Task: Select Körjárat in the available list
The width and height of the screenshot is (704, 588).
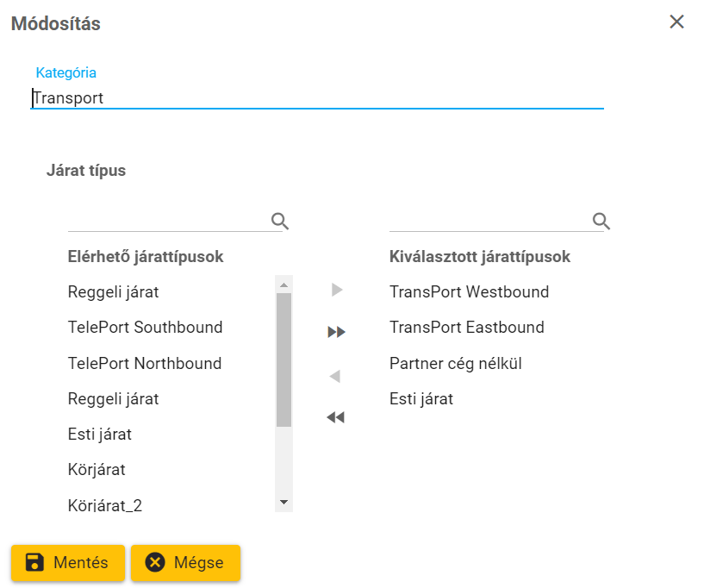Action: (x=97, y=470)
